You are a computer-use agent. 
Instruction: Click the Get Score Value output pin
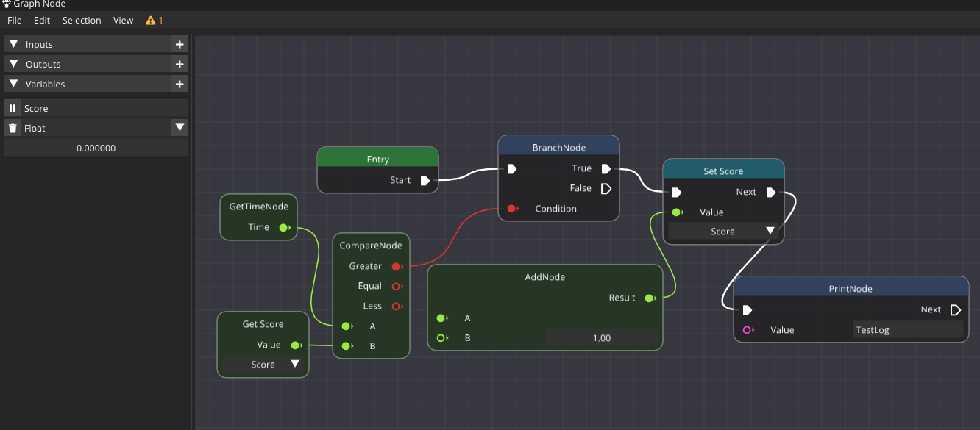(x=297, y=345)
